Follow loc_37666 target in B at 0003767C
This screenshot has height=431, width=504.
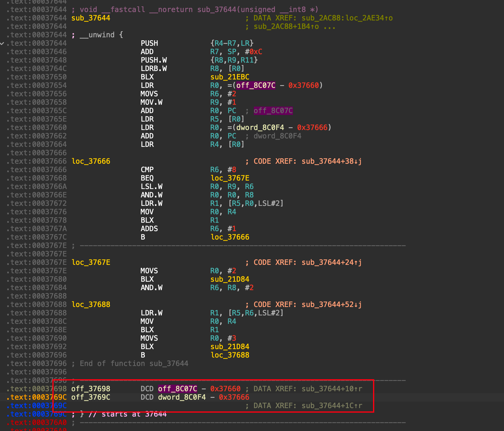point(230,237)
